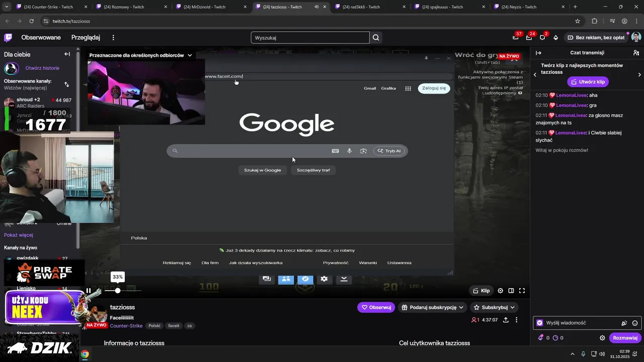
Task: Click Bez reklam, bez opłat button
Action: click(596, 37)
